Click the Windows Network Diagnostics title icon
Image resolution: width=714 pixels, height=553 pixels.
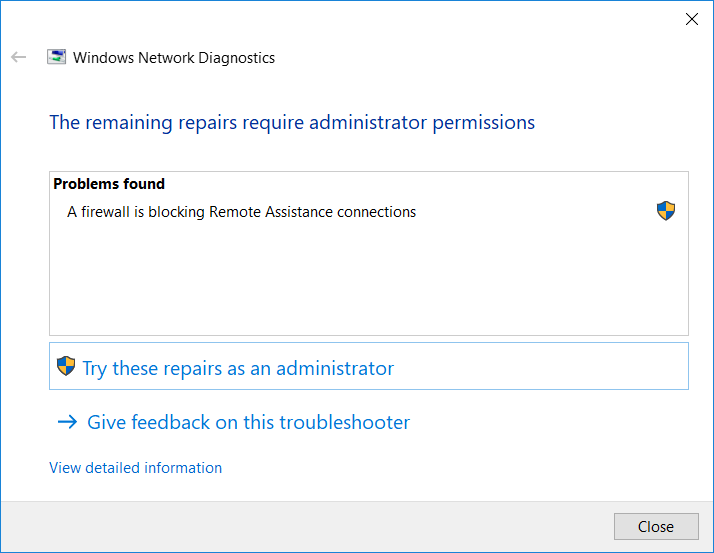pos(56,57)
